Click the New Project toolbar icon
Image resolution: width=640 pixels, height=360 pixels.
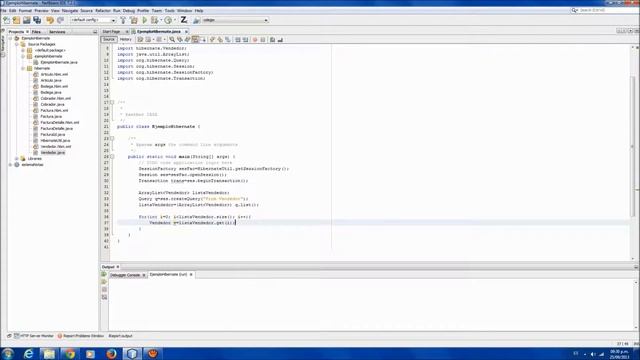[x=16, y=20]
